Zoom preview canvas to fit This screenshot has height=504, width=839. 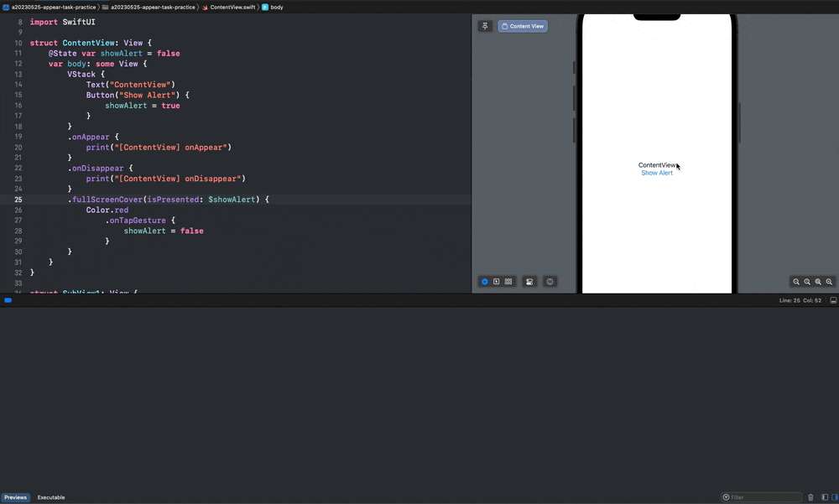point(818,282)
